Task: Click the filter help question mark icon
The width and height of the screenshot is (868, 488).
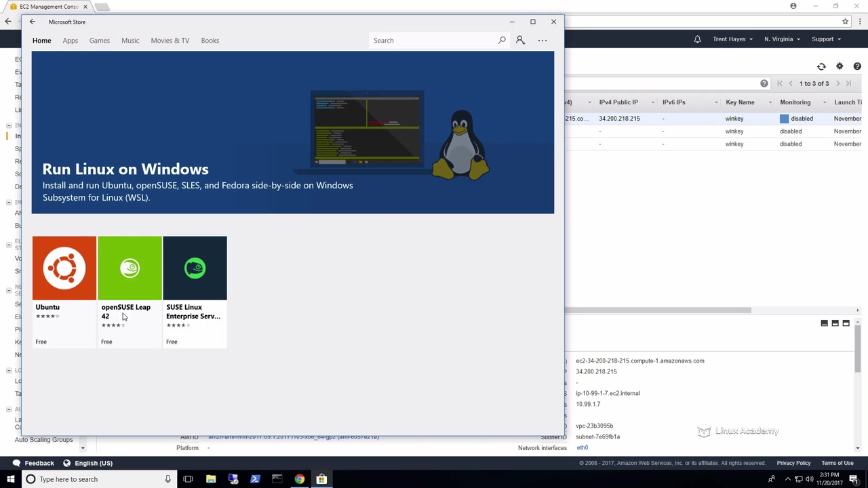Action: tap(764, 83)
